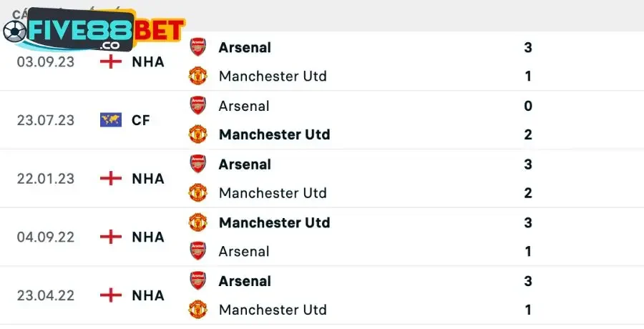Click Arsenal crest in the 03.09.23 match
This screenshot has height=329, width=644.
(x=197, y=47)
